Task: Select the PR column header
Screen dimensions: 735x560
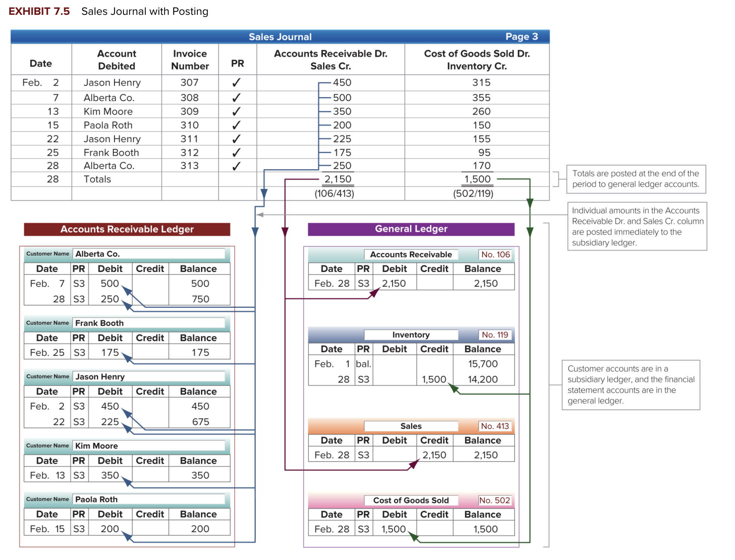Action: pyautogui.click(x=238, y=63)
